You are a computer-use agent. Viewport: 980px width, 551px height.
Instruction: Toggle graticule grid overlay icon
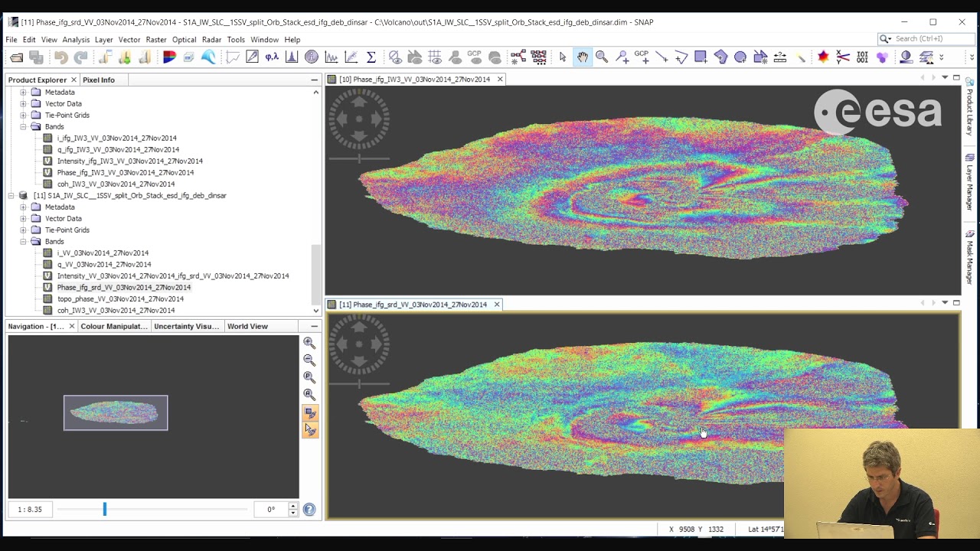pyautogui.click(x=435, y=57)
